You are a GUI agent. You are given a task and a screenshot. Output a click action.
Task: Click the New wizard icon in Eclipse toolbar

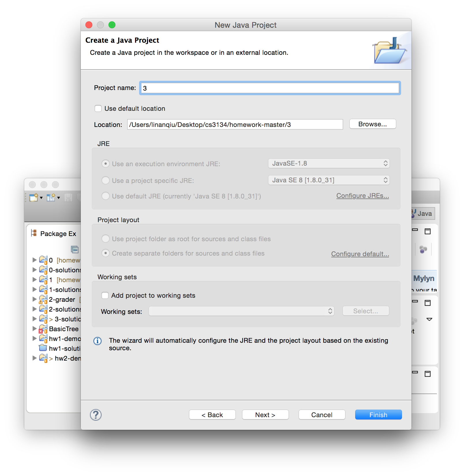[34, 197]
